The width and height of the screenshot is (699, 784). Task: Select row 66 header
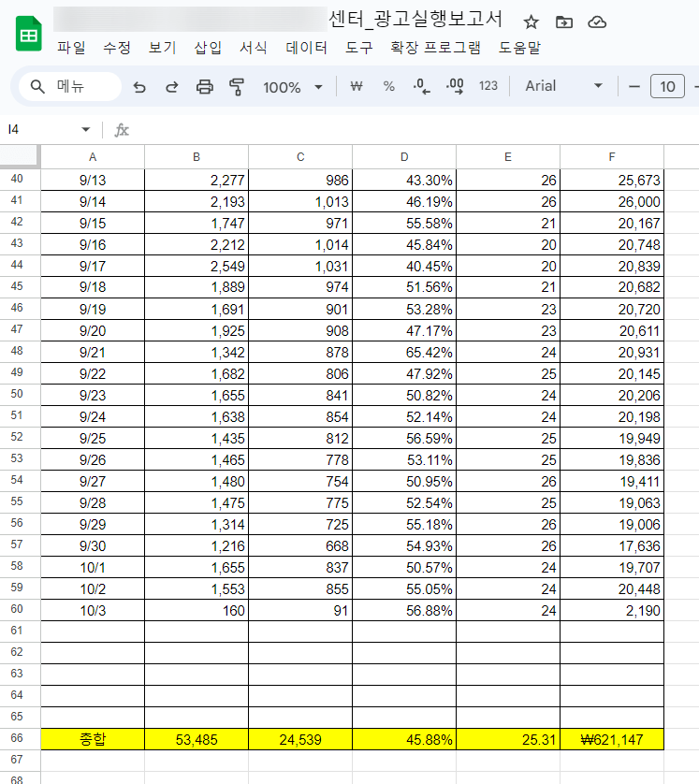pyautogui.click(x=20, y=738)
